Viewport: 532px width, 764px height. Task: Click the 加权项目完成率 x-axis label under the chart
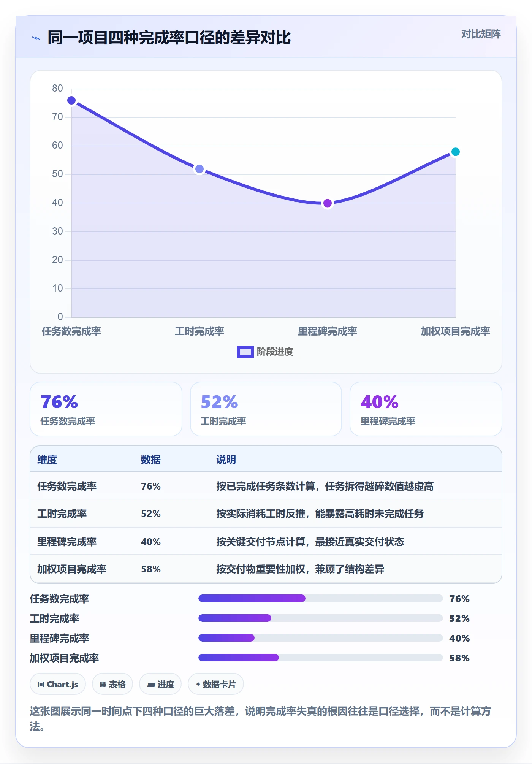click(455, 331)
